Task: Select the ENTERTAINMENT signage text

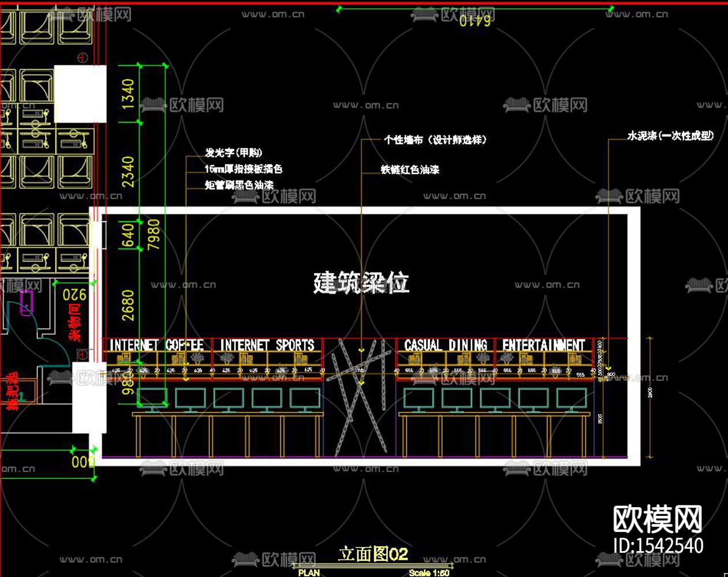Action: (x=543, y=344)
